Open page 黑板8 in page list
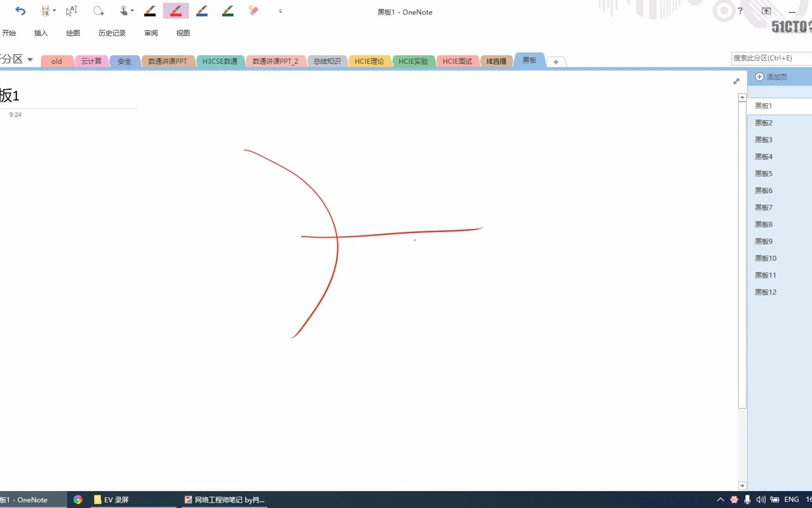812x508 pixels. point(780,224)
